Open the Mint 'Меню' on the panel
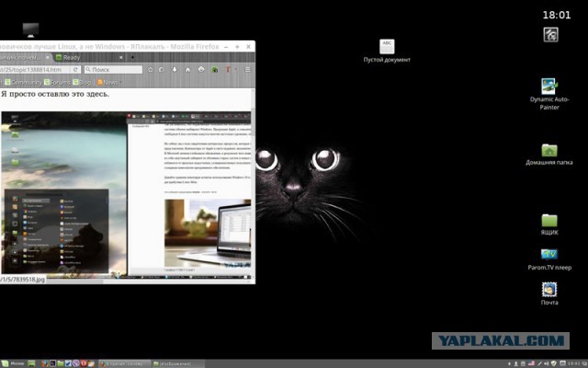This screenshot has width=588, height=368. point(13,363)
